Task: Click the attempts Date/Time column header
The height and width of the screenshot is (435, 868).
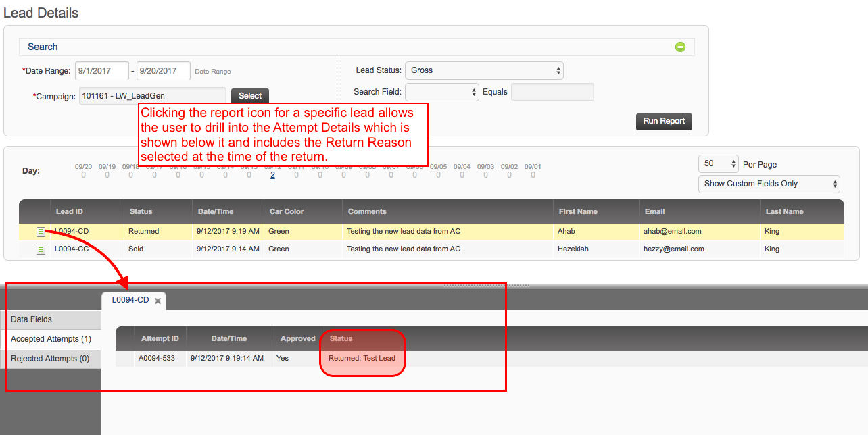Action: (229, 338)
